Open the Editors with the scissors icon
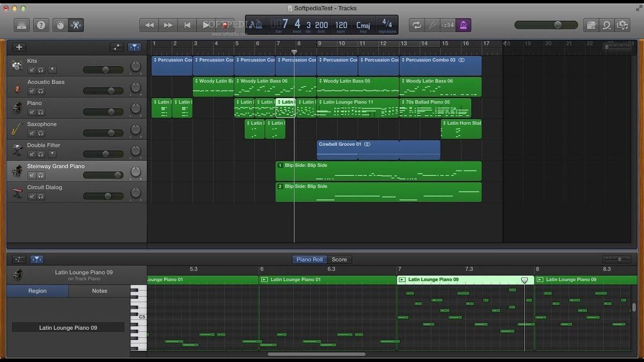The image size is (644, 362). (x=76, y=25)
